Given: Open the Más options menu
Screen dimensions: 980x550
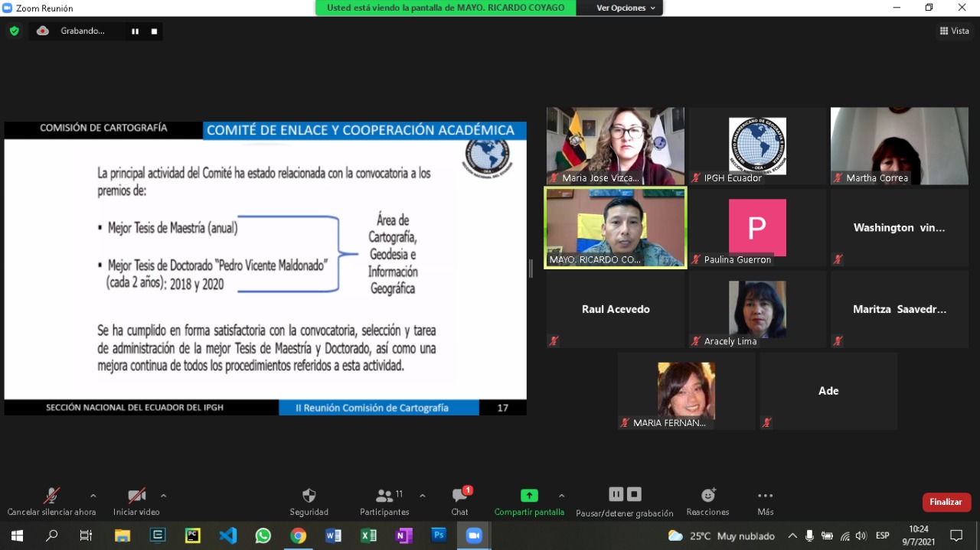Looking at the screenshot, I should [x=765, y=502].
